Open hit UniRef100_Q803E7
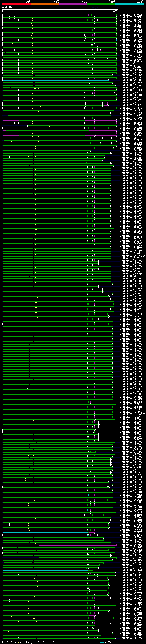Viewport: 146px width, 644px height. 131,289
